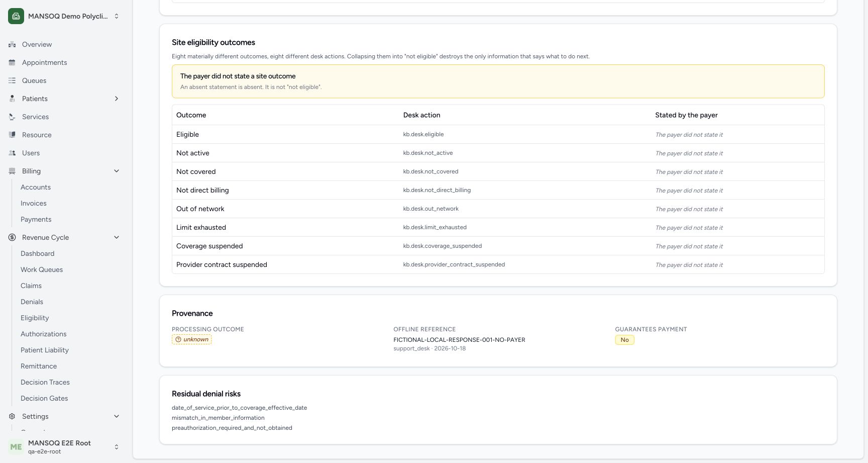Click 'Outcome' column header
The width and height of the screenshot is (868, 463).
tap(191, 115)
